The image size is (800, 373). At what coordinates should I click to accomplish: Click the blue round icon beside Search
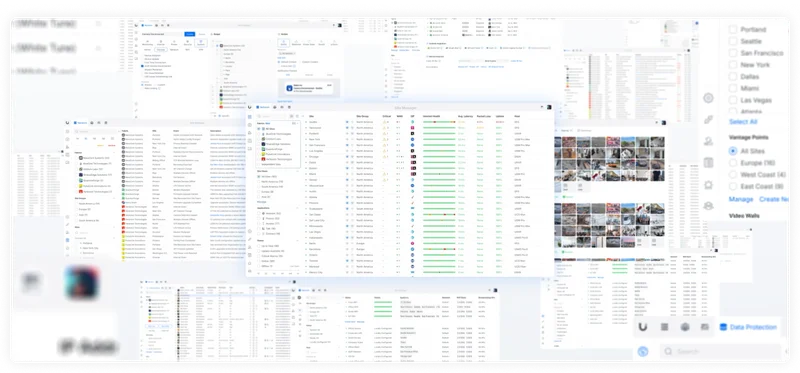tap(643, 352)
